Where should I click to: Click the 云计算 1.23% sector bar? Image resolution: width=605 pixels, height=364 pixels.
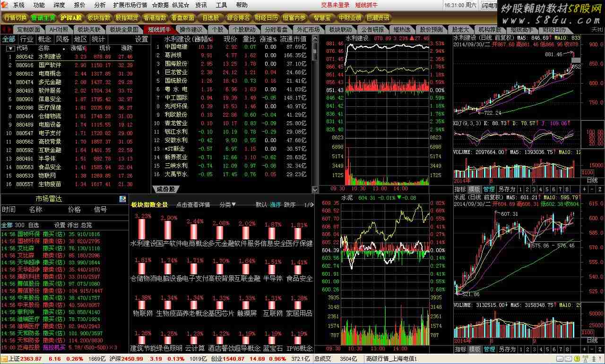(x=195, y=340)
